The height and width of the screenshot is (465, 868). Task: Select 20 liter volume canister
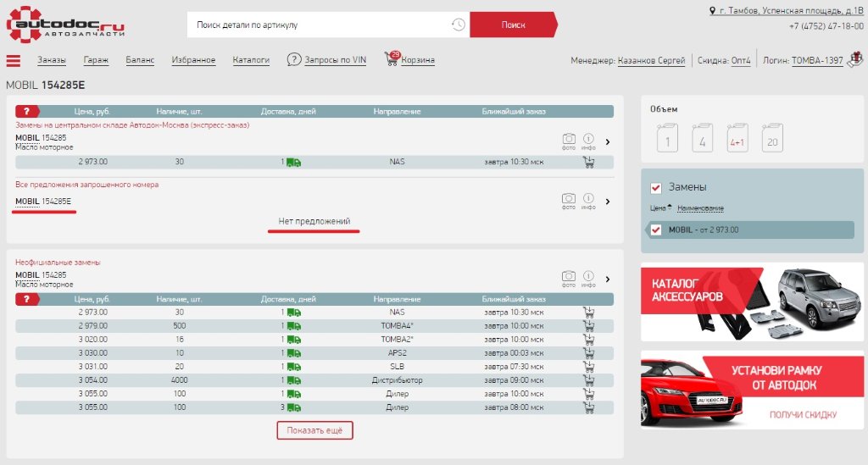point(772,138)
